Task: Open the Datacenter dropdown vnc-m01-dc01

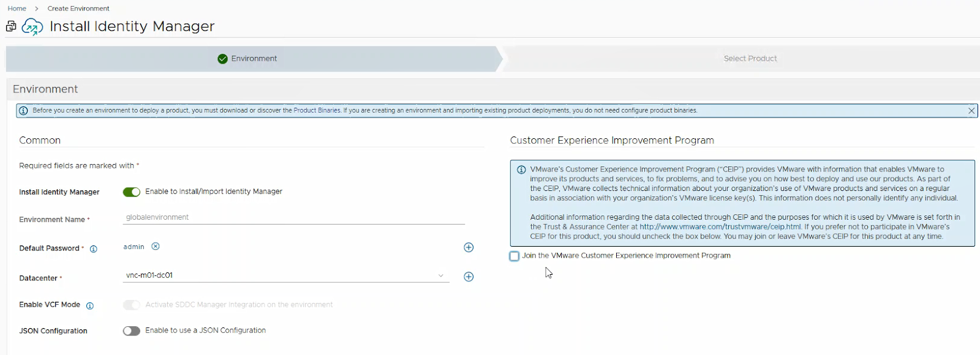Action: click(x=286, y=275)
